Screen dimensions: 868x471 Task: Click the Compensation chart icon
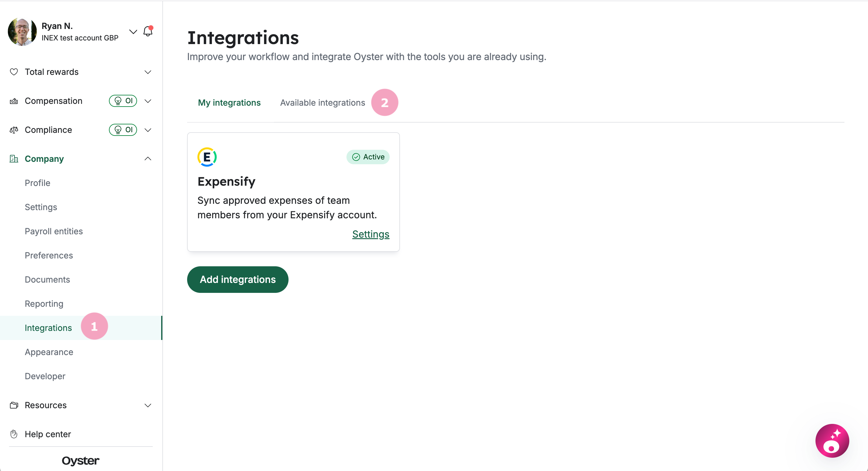coord(14,101)
